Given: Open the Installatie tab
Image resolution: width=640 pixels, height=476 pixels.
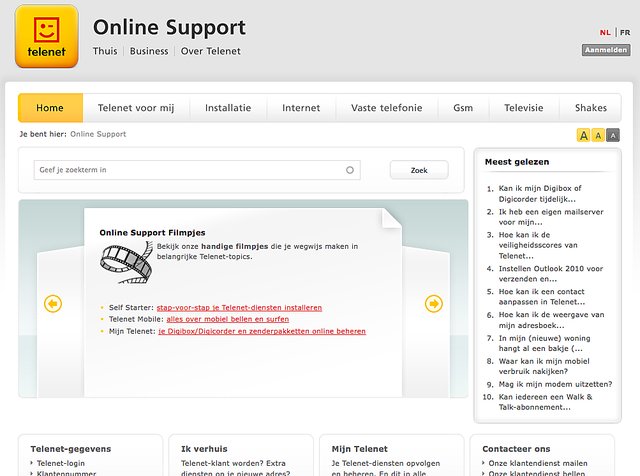Looking at the screenshot, I should pos(228,108).
